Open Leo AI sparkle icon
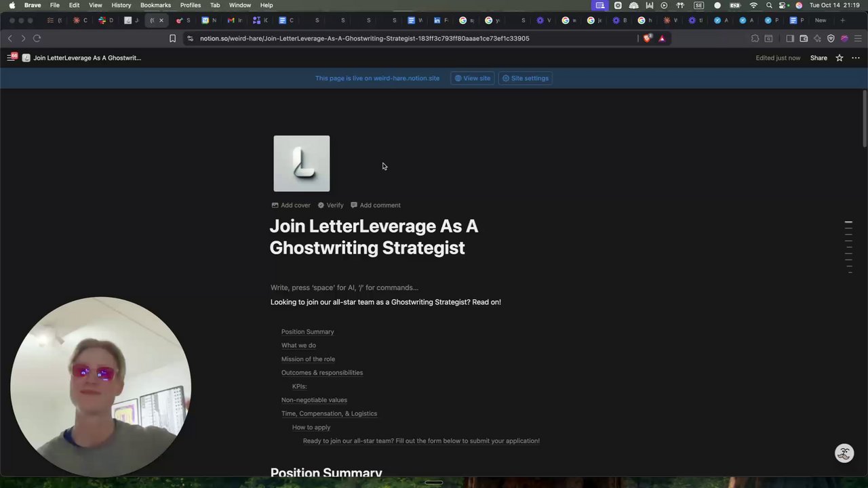The image size is (868, 488). pos(817,39)
